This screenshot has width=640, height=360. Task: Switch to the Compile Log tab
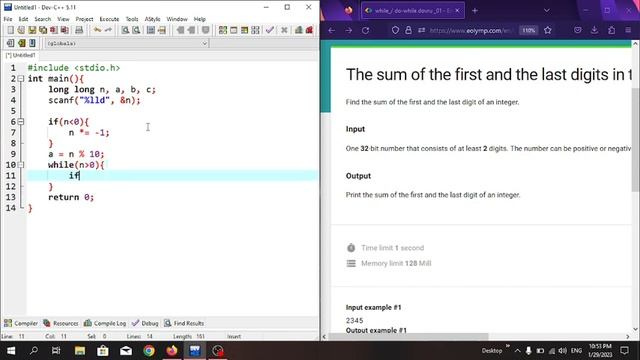[x=105, y=323]
